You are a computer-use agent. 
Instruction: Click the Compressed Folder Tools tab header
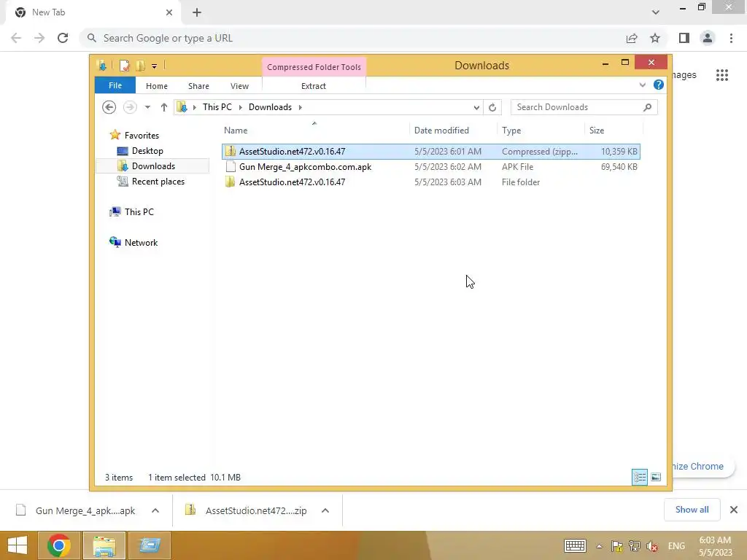(314, 67)
